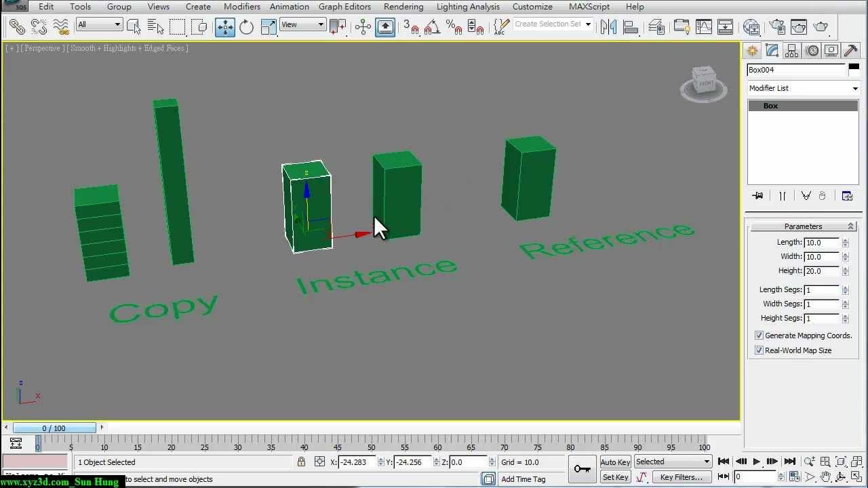Click the Align tool icon

[x=631, y=27]
